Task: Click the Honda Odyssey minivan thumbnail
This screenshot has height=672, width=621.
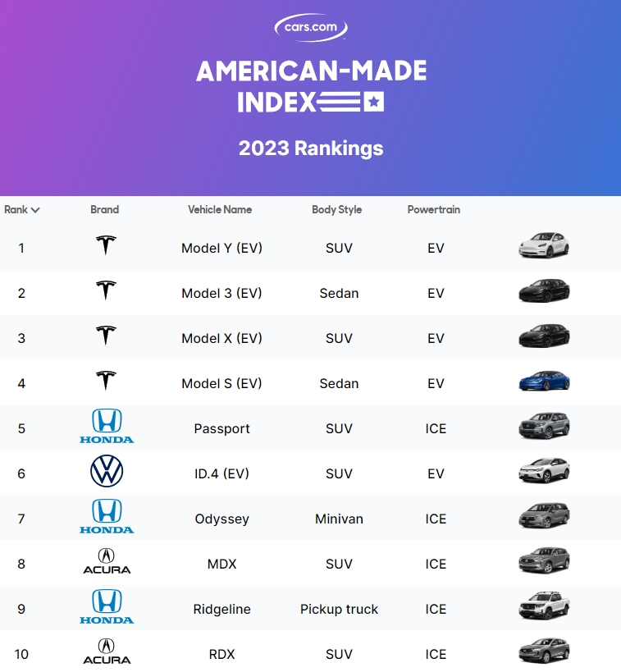Action: [544, 516]
